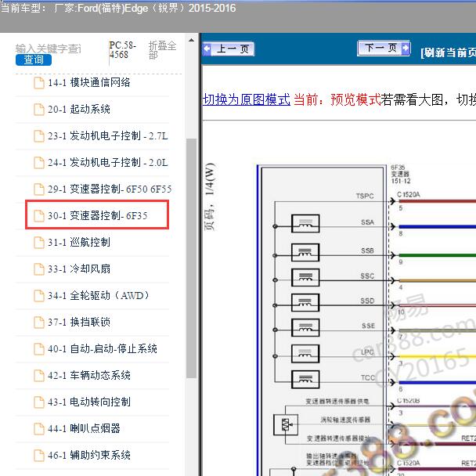
Task: Click the 折叠全部 collapse all link
Action: click(162, 50)
